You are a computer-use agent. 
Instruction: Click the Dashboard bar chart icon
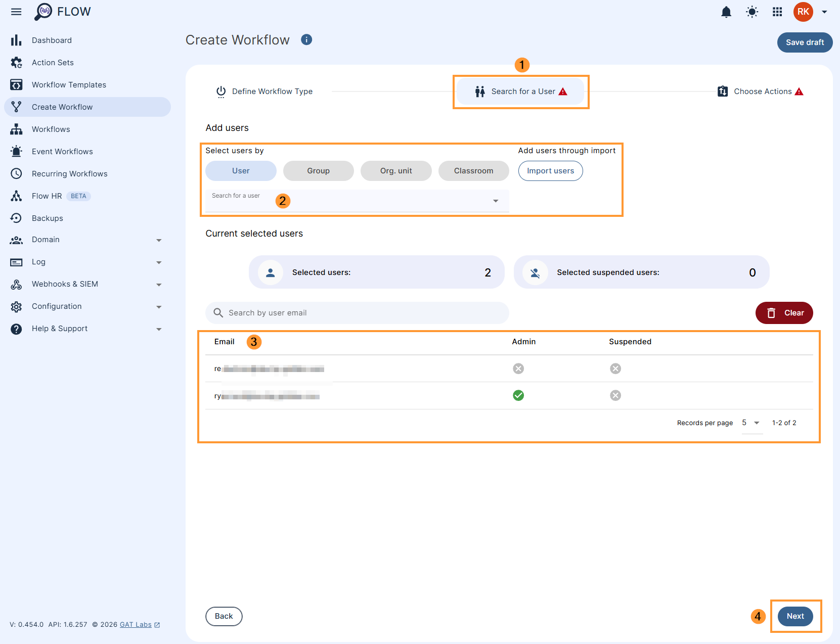(x=16, y=40)
